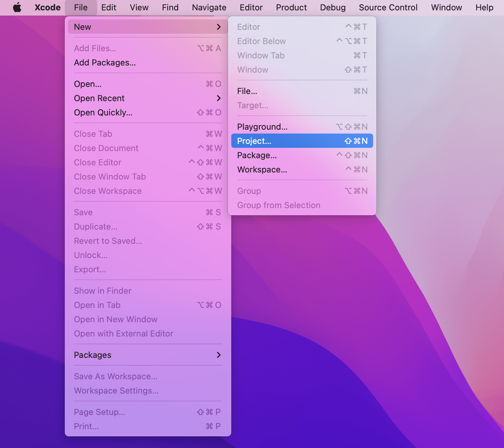504x448 pixels.
Task: Expand the New submenu item
Action: pyautogui.click(x=148, y=27)
